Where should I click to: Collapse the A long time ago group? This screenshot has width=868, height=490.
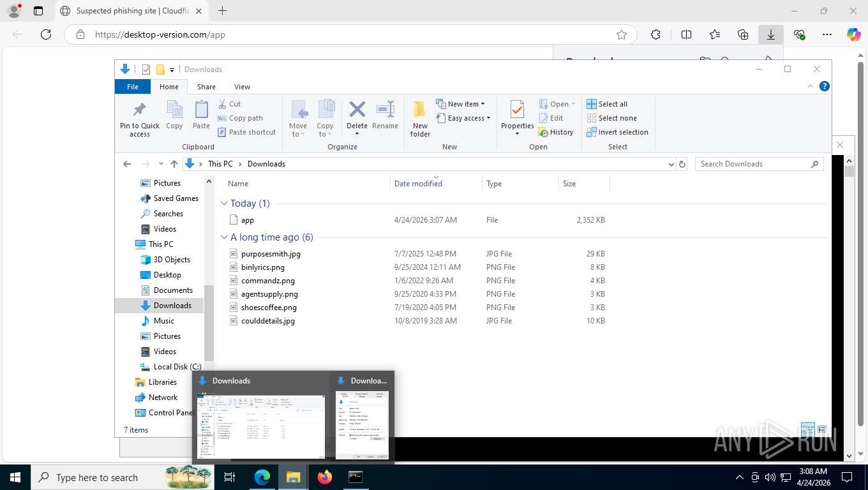click(x=224, y=237)
